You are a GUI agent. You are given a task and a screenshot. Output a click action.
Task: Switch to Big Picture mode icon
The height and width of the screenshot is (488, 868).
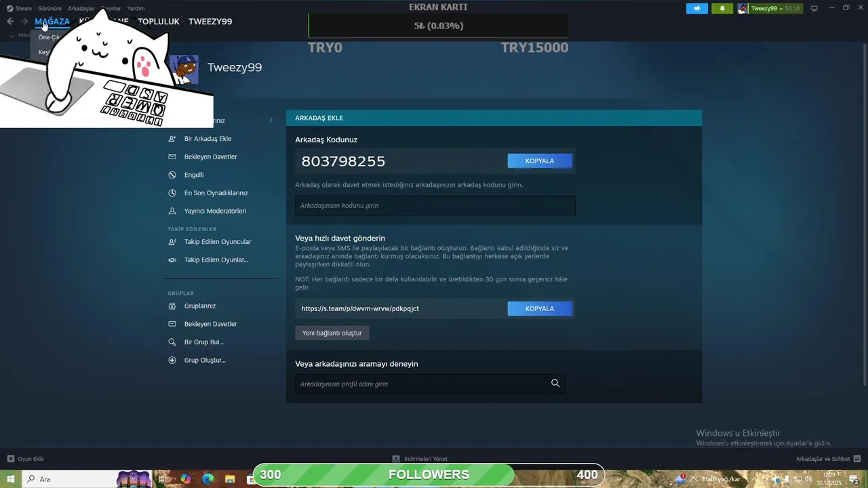click(x=814, y=8)
